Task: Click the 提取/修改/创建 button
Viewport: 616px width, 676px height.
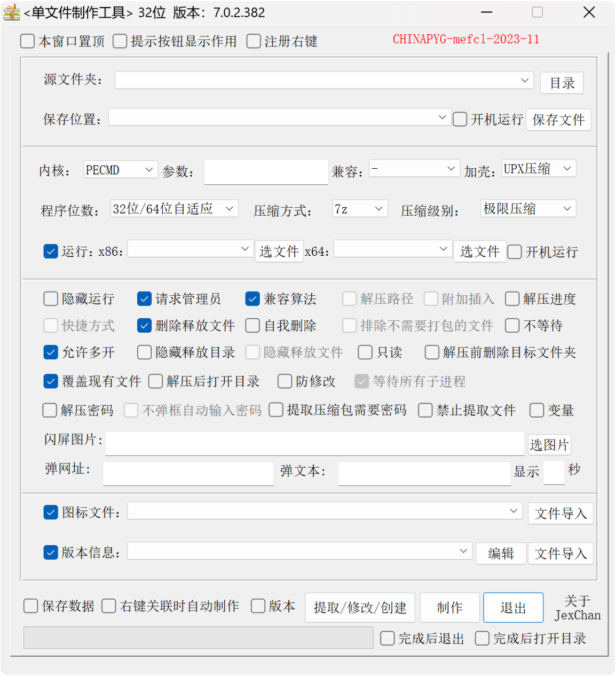Action: [359, 607]
